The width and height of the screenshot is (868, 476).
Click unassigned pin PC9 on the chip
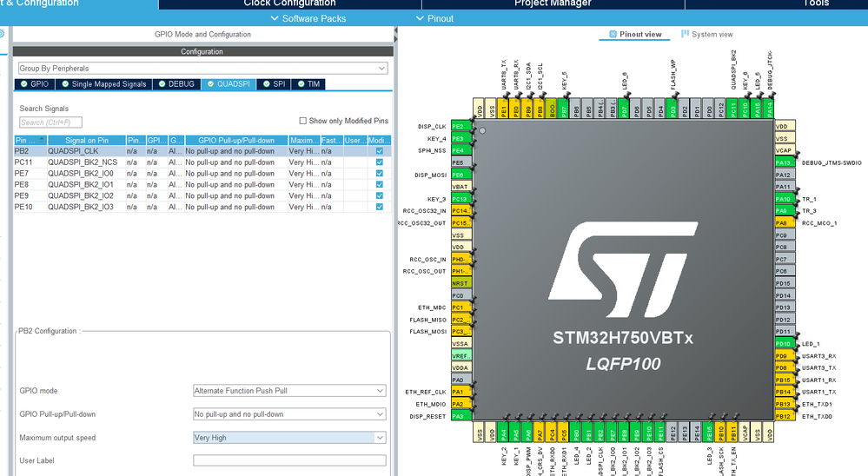785,235
